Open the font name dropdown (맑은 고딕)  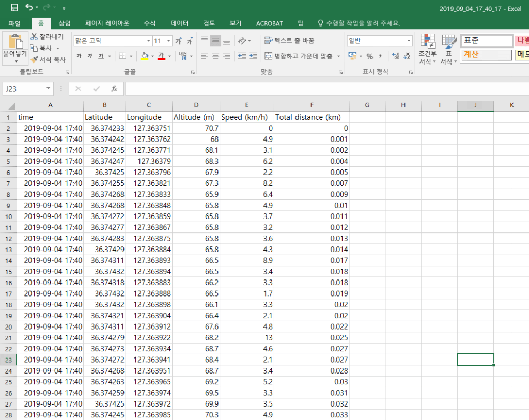148,41
